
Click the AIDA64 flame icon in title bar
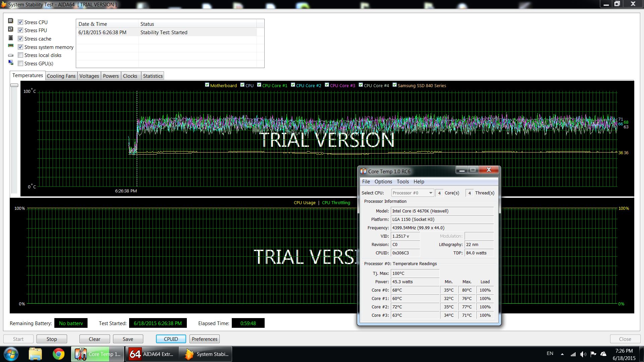(x=4, y=4)
